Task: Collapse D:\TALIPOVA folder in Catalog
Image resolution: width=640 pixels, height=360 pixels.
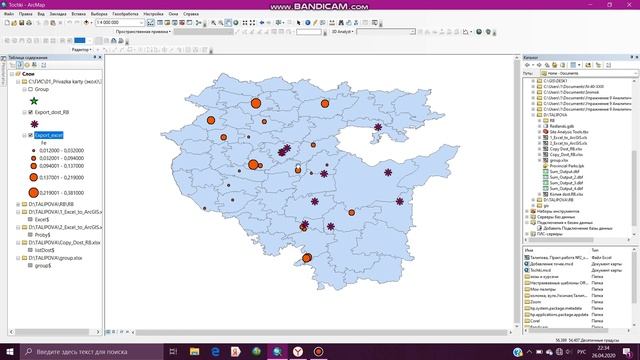Action: point(533,115)
